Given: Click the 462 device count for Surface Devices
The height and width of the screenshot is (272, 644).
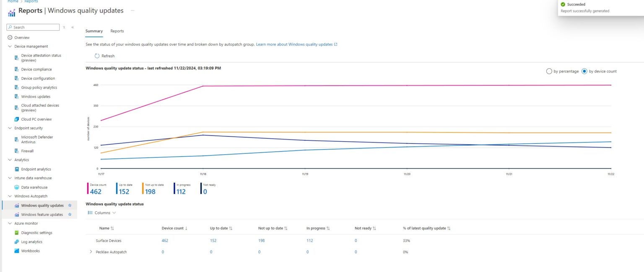Looking at the screenshot, I should [x=164, y=241].
